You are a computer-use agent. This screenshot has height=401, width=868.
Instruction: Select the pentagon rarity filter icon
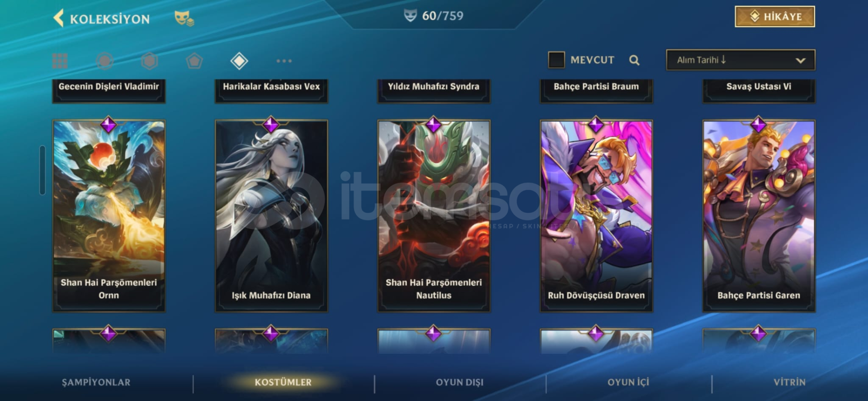[x=194, y=61]
